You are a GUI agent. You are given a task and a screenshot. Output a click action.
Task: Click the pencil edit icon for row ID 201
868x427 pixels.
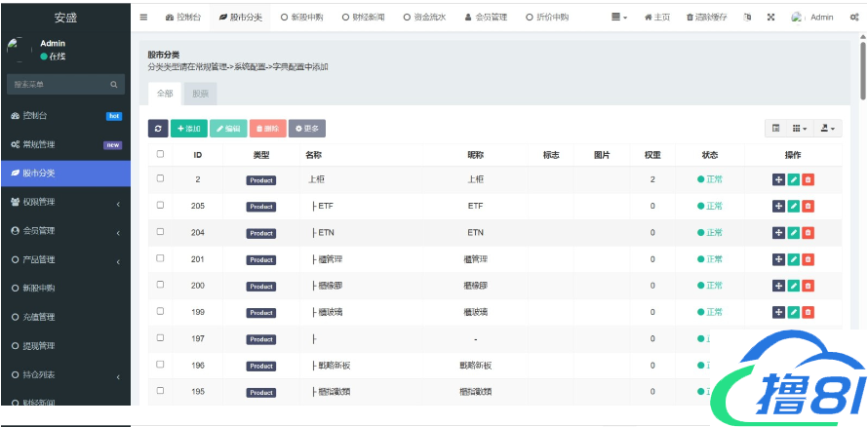[793, 259]
